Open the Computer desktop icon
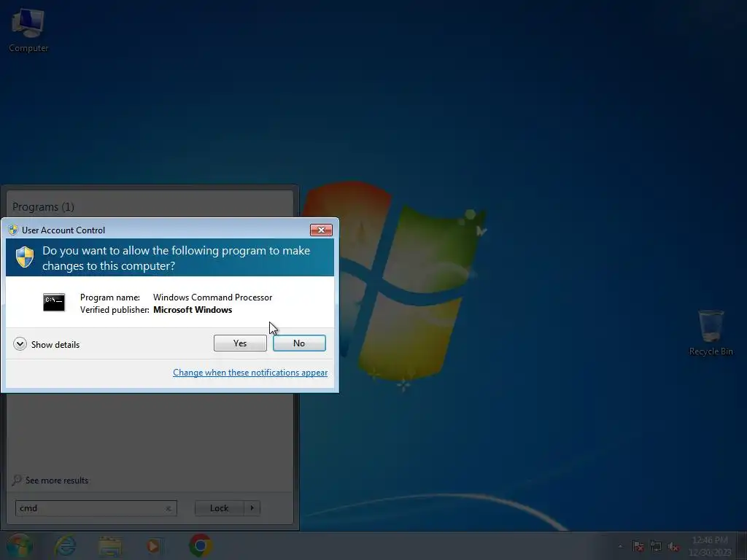Screen dimensions: 747x560 [28, 30]
